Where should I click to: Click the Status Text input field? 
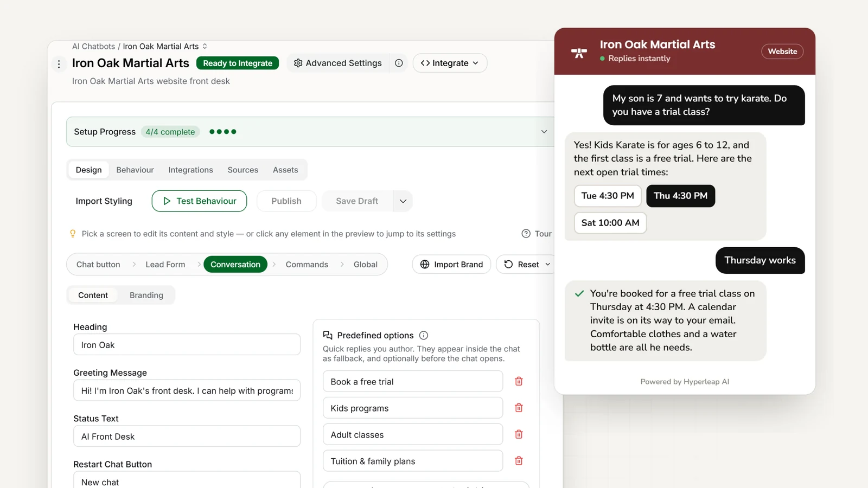point(187,436)
